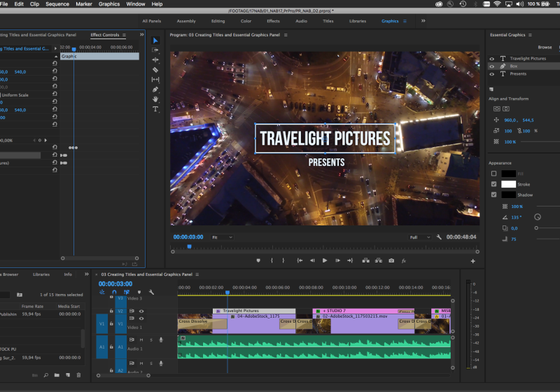The width and height of the screenshot is (560, 392).
Task: Click the Extract button
Action: (x=379, y=260)
